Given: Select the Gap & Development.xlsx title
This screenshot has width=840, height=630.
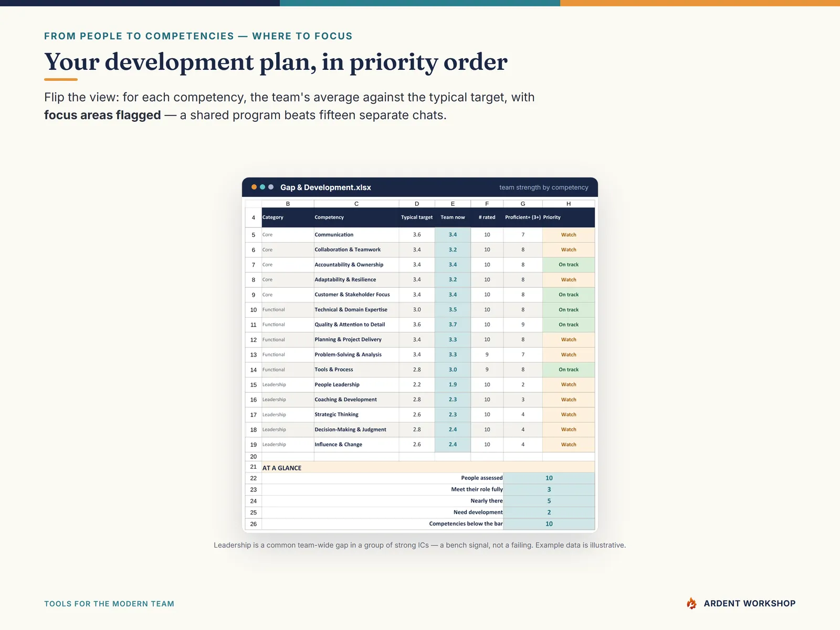Looking at the screenshot, I should pyautogui.click(x=325, y=187).
